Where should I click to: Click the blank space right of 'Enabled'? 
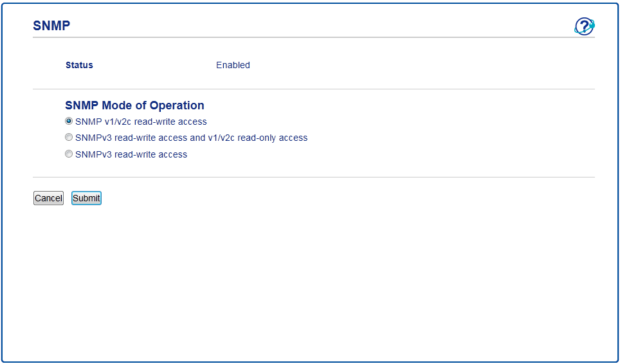418,65
